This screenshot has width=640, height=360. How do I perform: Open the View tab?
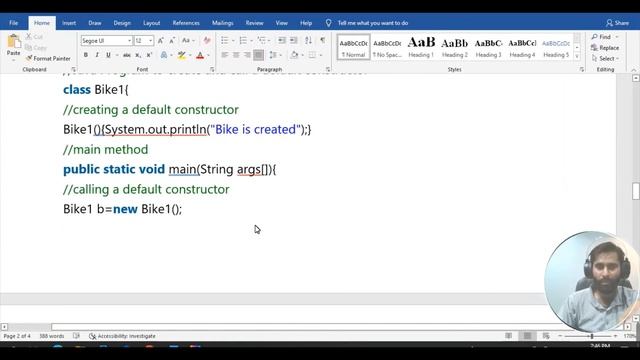[x=282, y=23]
